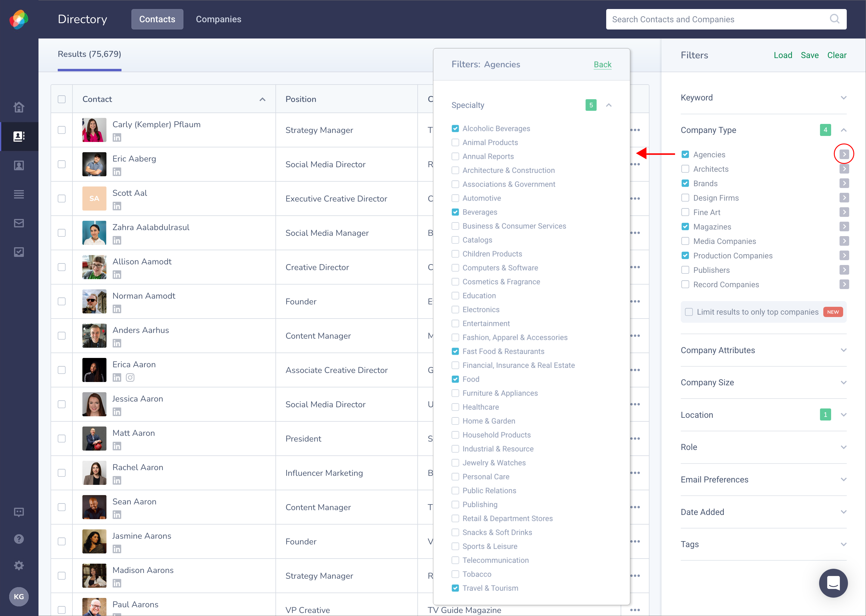Collapse the Company Type filter
The width and height of the screenshot is (866, 616).
pos(843,130)
